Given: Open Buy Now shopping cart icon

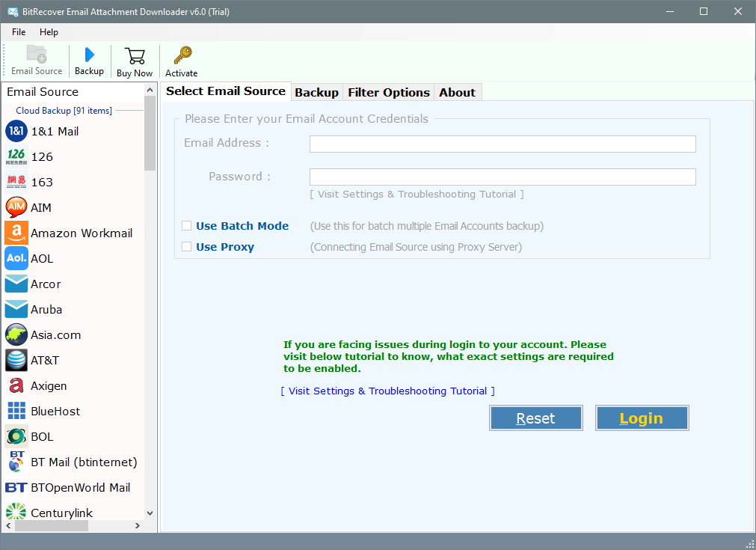Looking at the screenshot, I should click(135, 56).
